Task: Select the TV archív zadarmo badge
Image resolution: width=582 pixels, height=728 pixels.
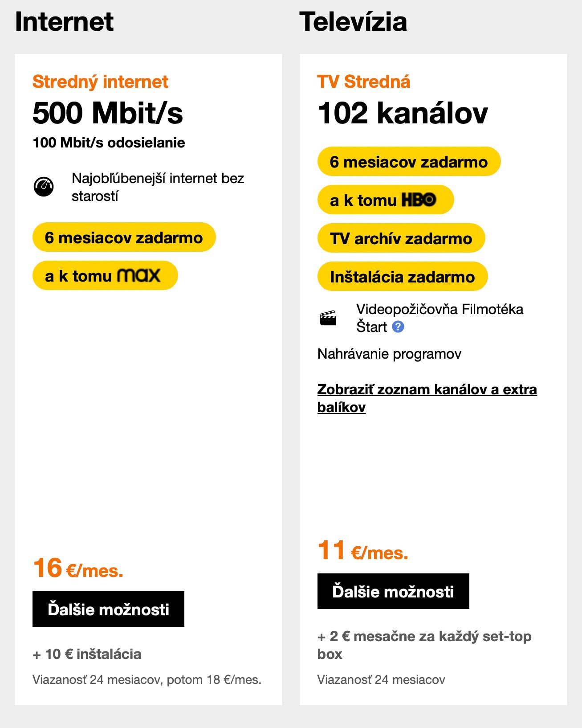Action: (401, 238)
